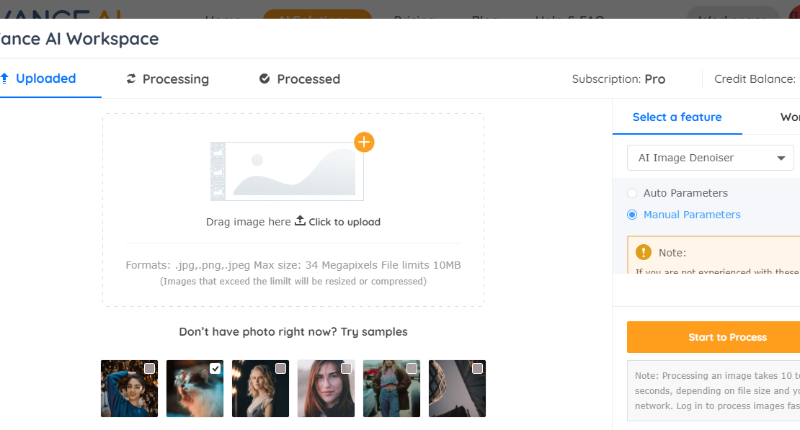This screenshot has height=430, width=800.
Task: Select the building architecture sample thumbnail
Action: (457, 389)
